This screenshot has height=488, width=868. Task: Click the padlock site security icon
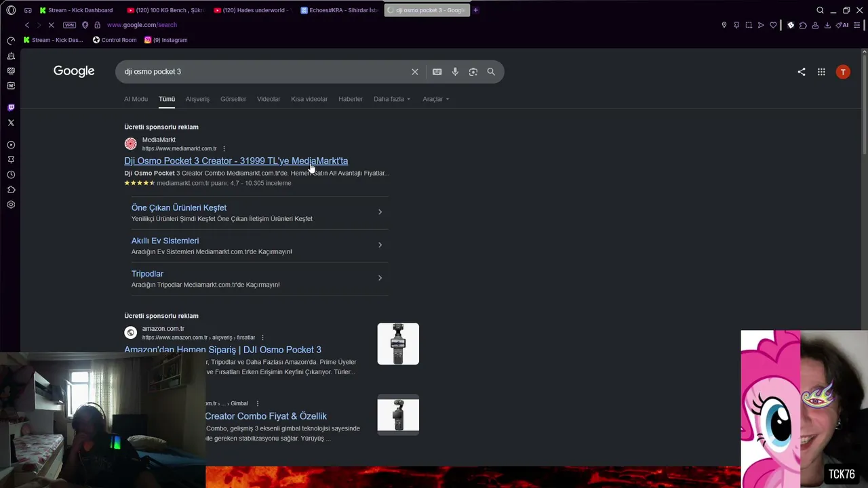coord(97,25)
